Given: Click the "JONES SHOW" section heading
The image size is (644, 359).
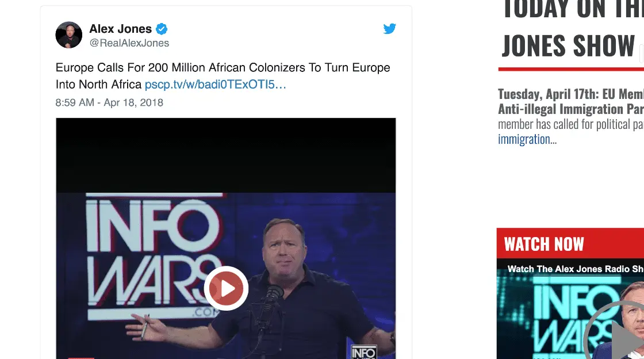Looking at the screenshot, I should 568,46.
